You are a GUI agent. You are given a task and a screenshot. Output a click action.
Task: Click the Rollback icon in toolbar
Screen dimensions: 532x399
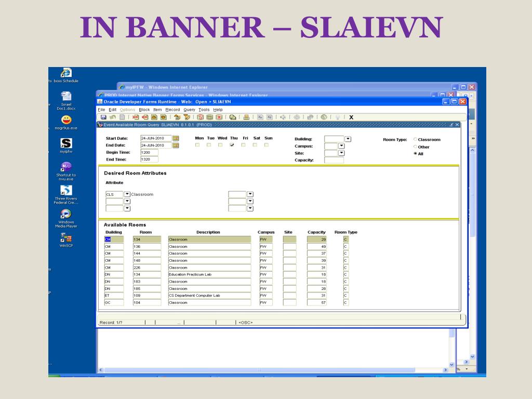tap(113, 117)
